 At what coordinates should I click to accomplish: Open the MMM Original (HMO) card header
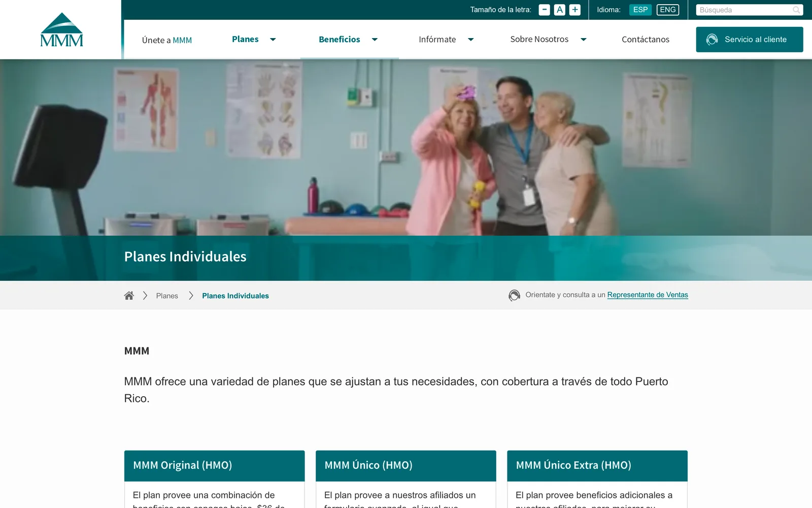coord(214,465)
